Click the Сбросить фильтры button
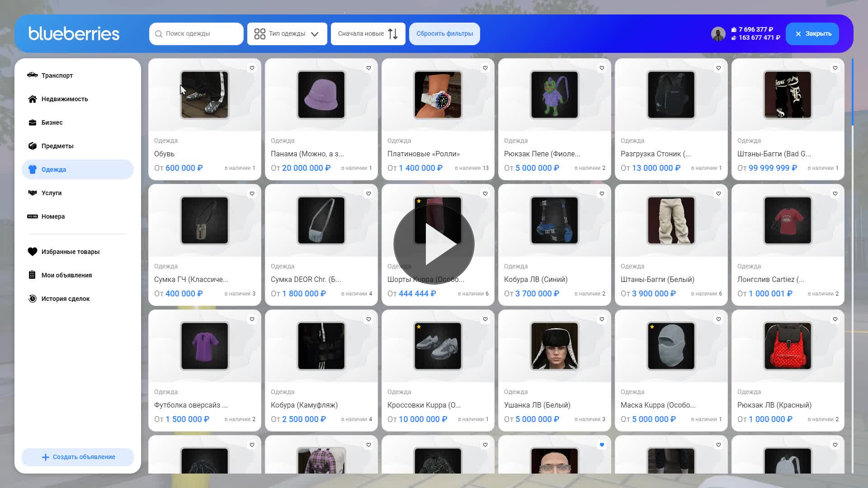Screen dimensions: 868x488 pyautogui.click(x=444, y=34)
